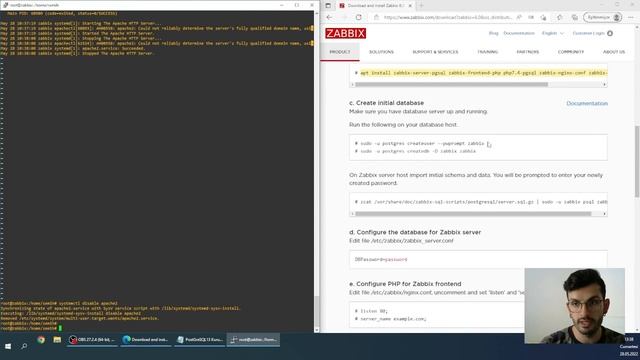Viewport: 640px width, 360px height.
Task: Select the PRODUCT navigation tab
Action: [340, 52]
